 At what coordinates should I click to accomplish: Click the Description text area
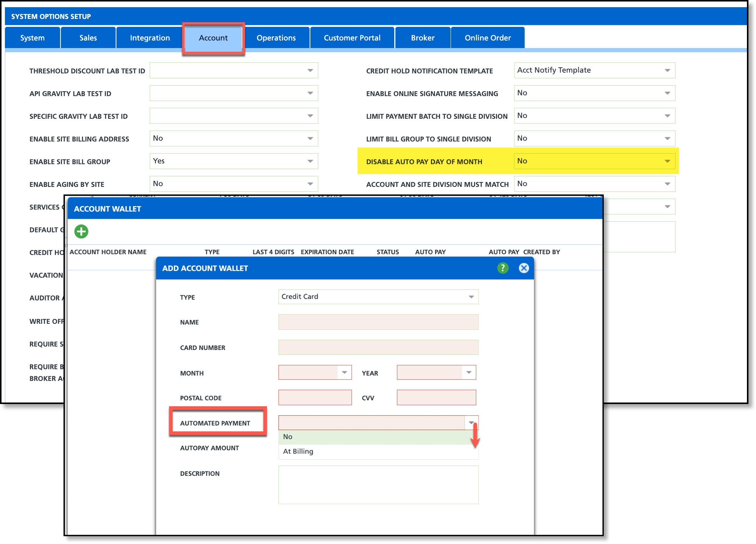tap(378, 485)
